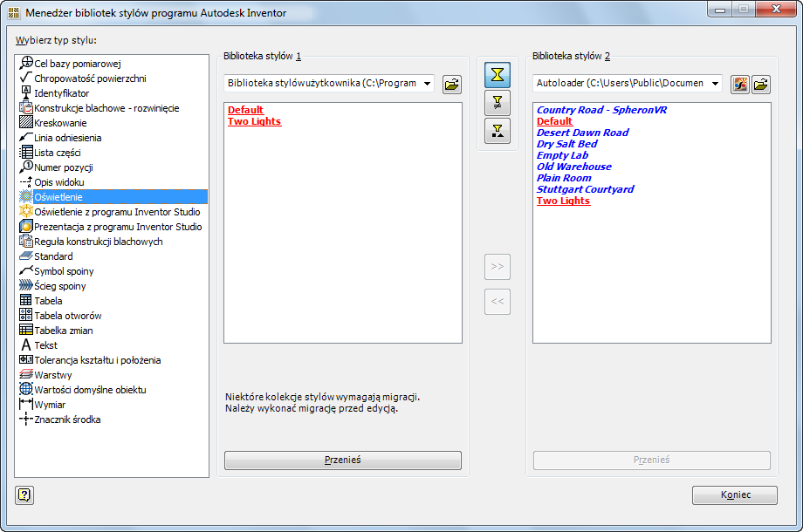Pick the Opis widoku icon

tap(26, 181)
